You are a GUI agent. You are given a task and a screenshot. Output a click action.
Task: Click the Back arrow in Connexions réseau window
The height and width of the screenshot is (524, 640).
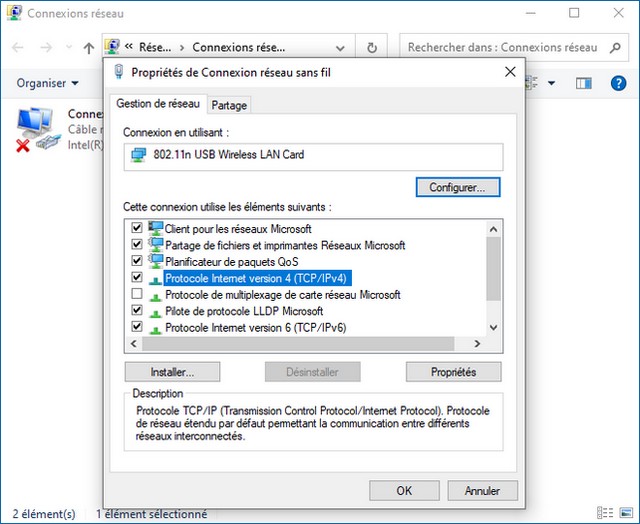tap(18, 48)
